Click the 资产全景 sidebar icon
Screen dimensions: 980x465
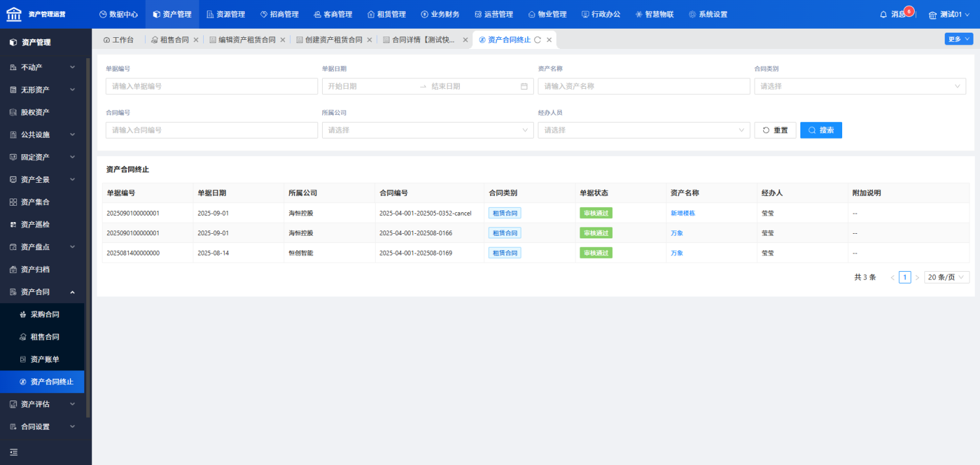click(14, 180)
